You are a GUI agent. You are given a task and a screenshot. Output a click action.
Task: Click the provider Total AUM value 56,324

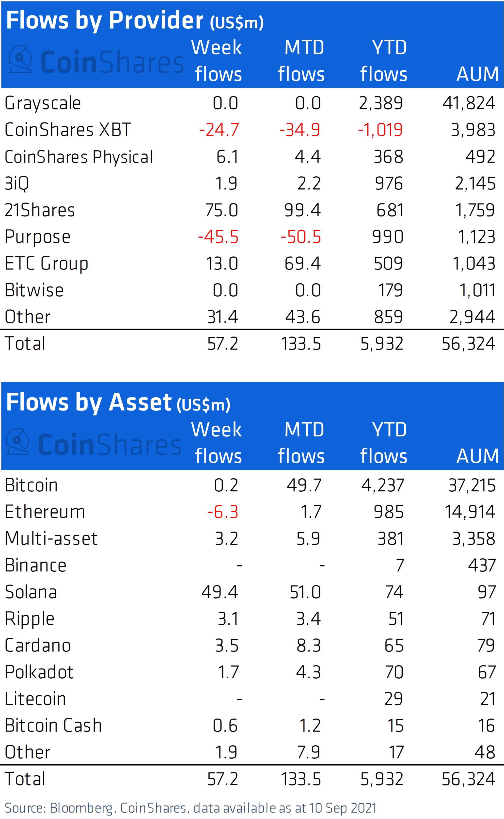coord(468,344)
